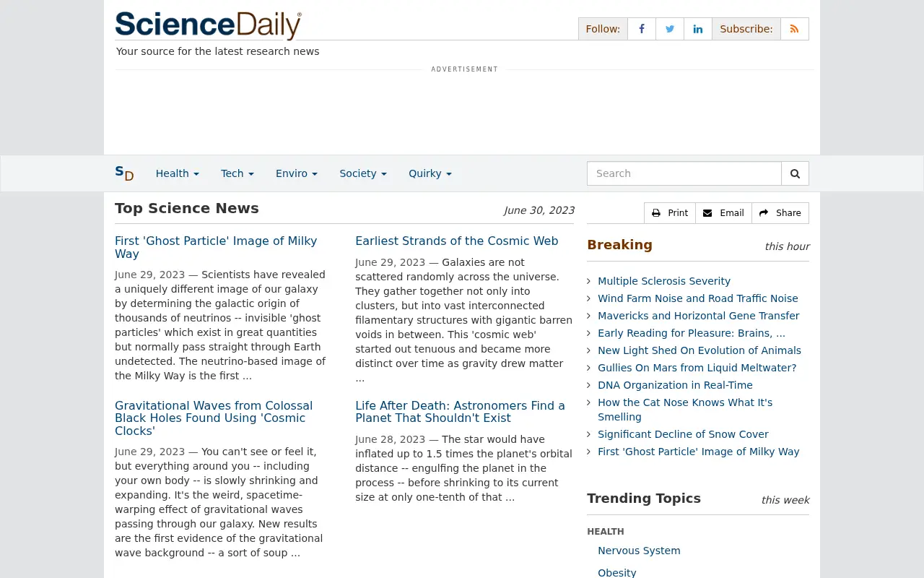Viewport: 924px width, 578px height.
Task: Click the search magnifier button
Action: 795,173
